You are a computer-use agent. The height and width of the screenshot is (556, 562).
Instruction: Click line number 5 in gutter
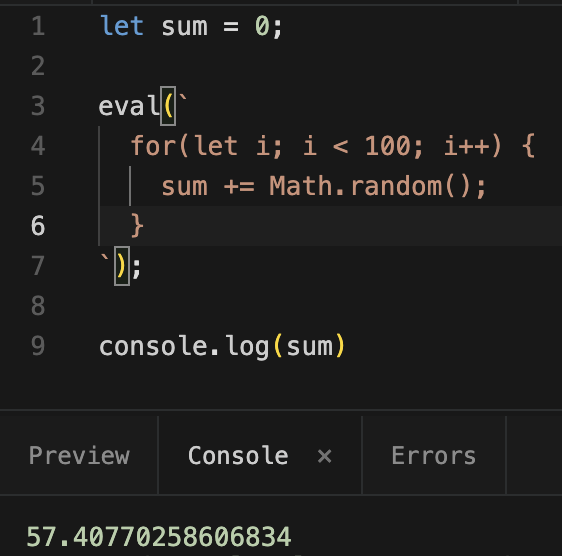tap(38, 186)
